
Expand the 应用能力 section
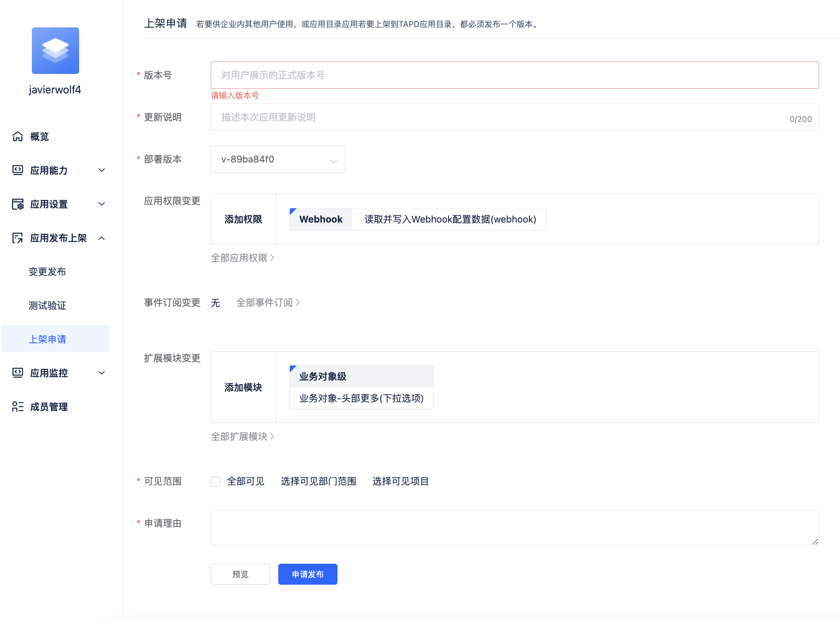point(101,170)
